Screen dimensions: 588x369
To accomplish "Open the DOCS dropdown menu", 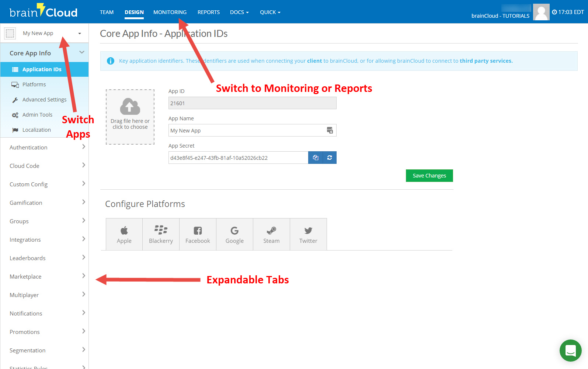I will pyautogui.click(x=239, y=12).
